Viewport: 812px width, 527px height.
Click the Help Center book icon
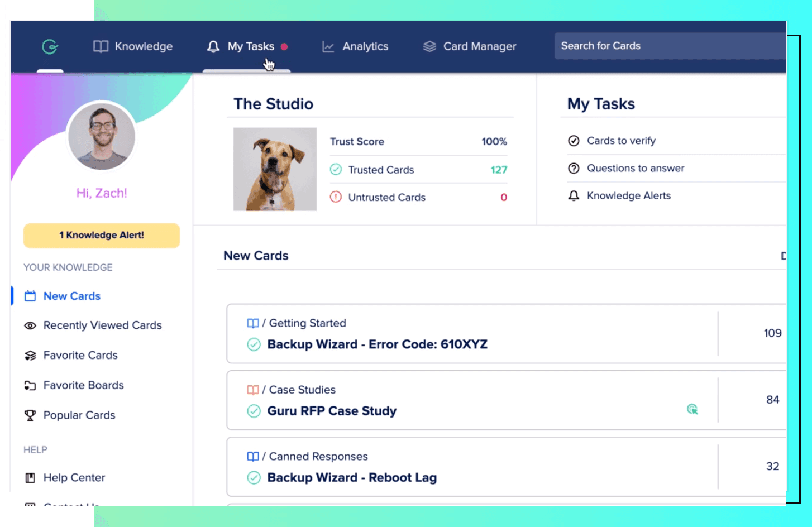click(30, 478)
